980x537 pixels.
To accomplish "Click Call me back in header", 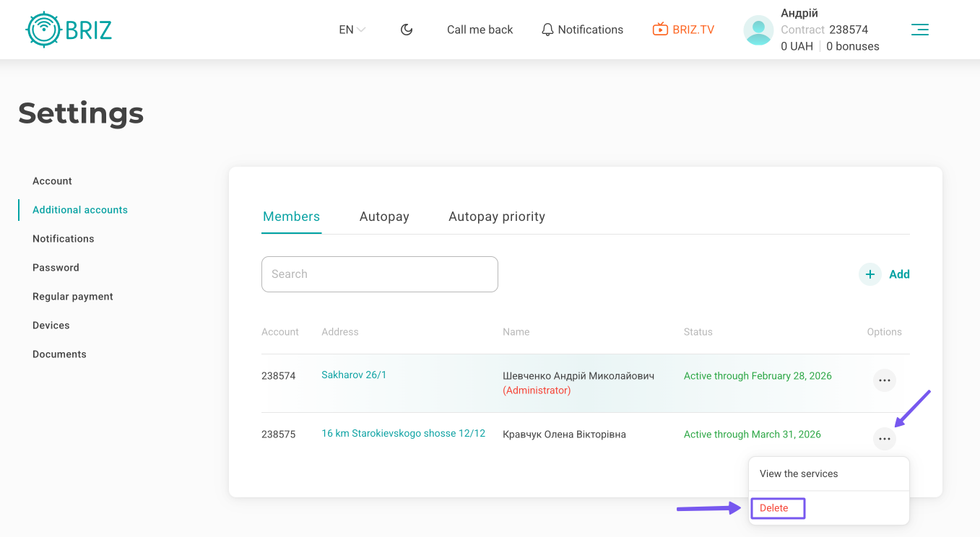I will tap(480, 30).
